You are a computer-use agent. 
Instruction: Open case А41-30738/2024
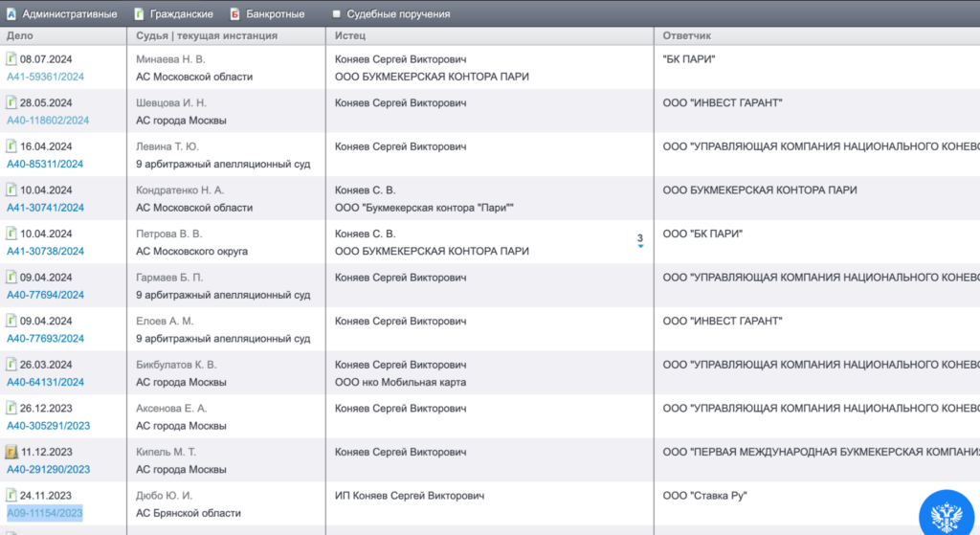[x=45, y=252]
